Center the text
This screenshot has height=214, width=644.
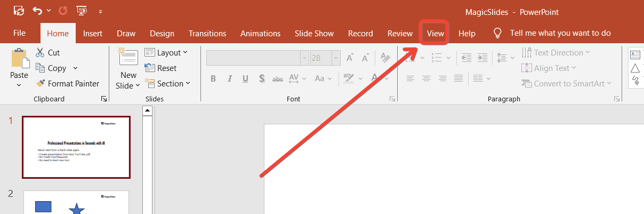coord(426,78)
